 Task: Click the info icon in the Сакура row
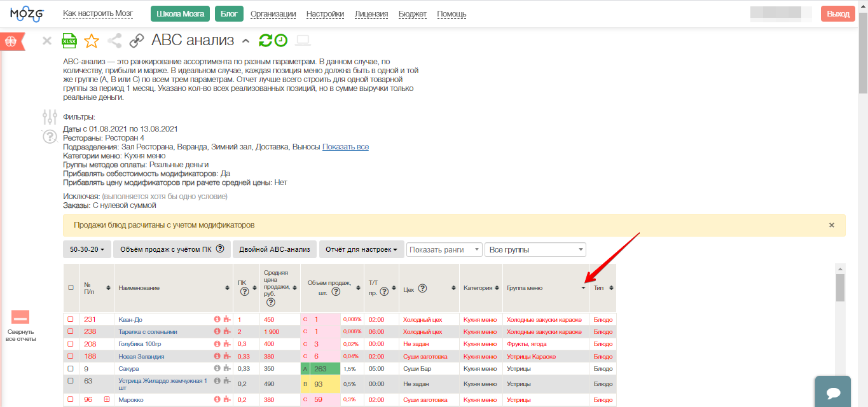point(217,368)
